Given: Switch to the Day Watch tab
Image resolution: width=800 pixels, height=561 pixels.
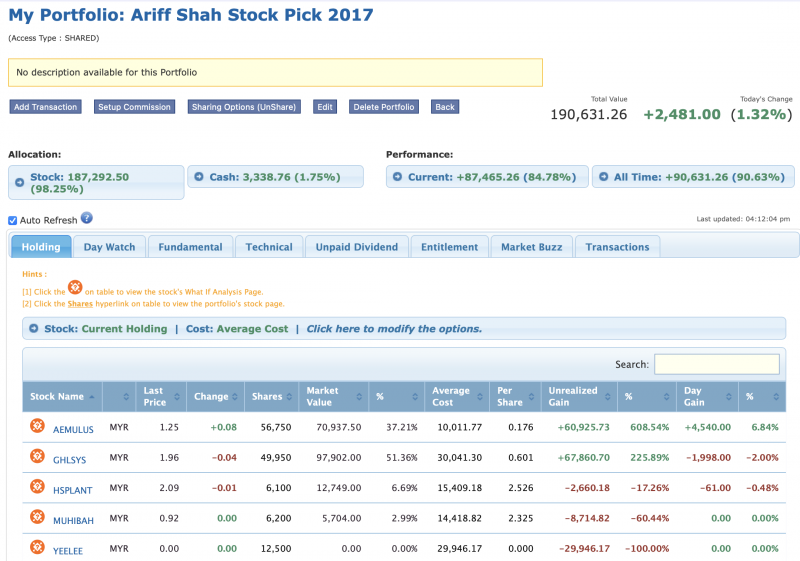Looking at the screenshot, I should point(110,247).
